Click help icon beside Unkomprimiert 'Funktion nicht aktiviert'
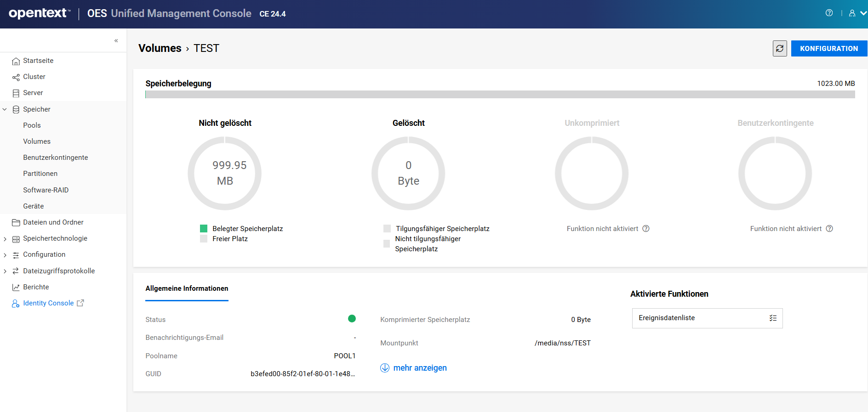868x412 pixels. [646, 229]
